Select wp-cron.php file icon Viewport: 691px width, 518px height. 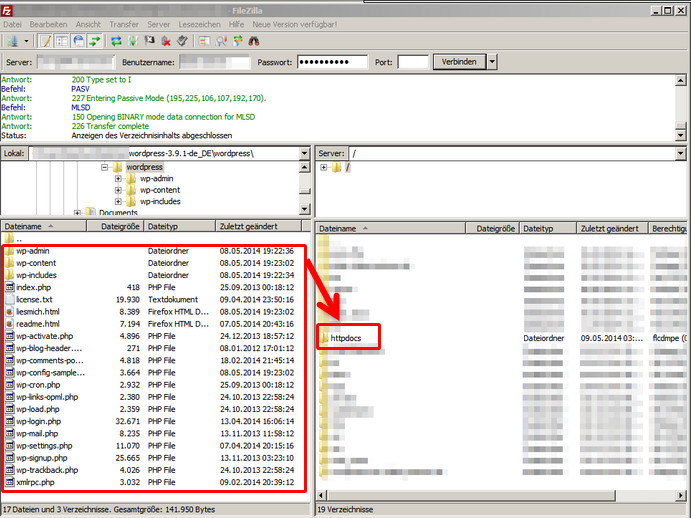tap(9, 385)
